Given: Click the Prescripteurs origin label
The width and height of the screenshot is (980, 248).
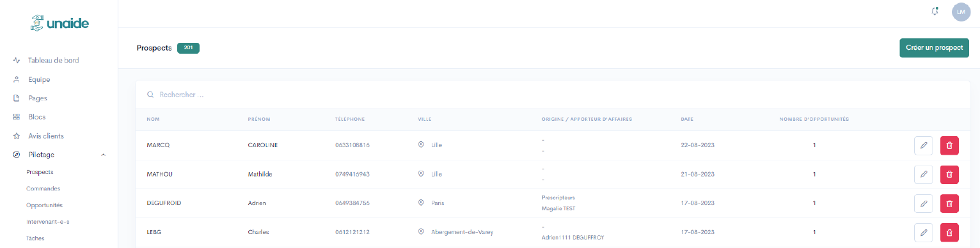Looking at the screenshot, I should tap(558, 198).
